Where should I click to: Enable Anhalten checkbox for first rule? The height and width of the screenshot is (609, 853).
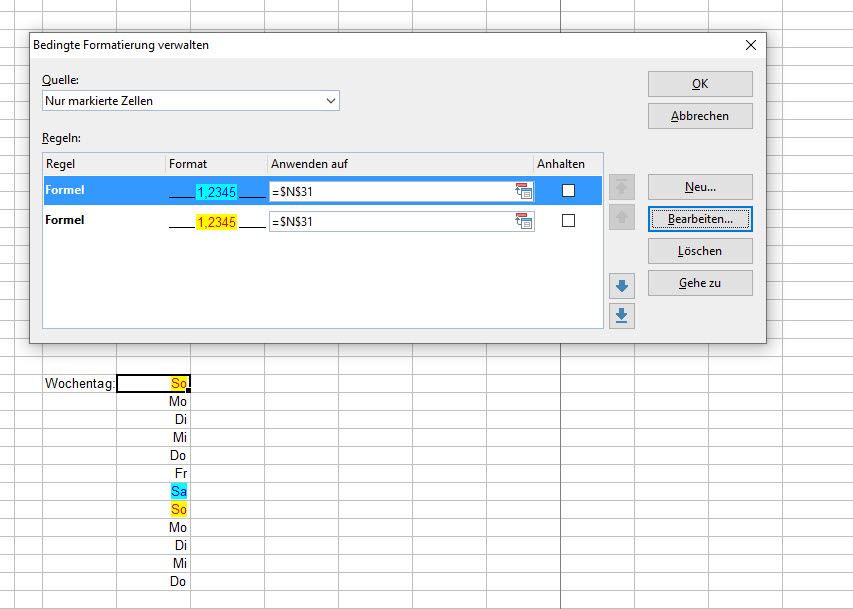[x=568, y=191]
